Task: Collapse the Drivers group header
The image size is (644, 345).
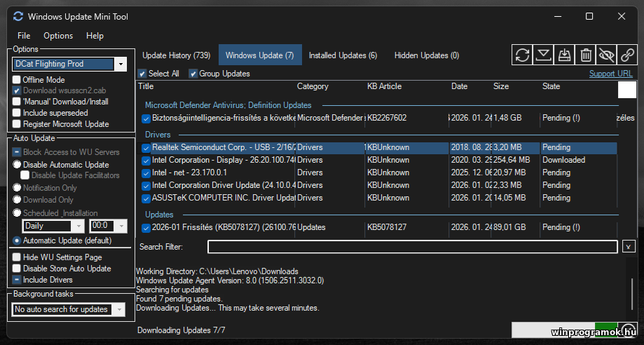Action: pyautogui.click(x=158, y=135)
